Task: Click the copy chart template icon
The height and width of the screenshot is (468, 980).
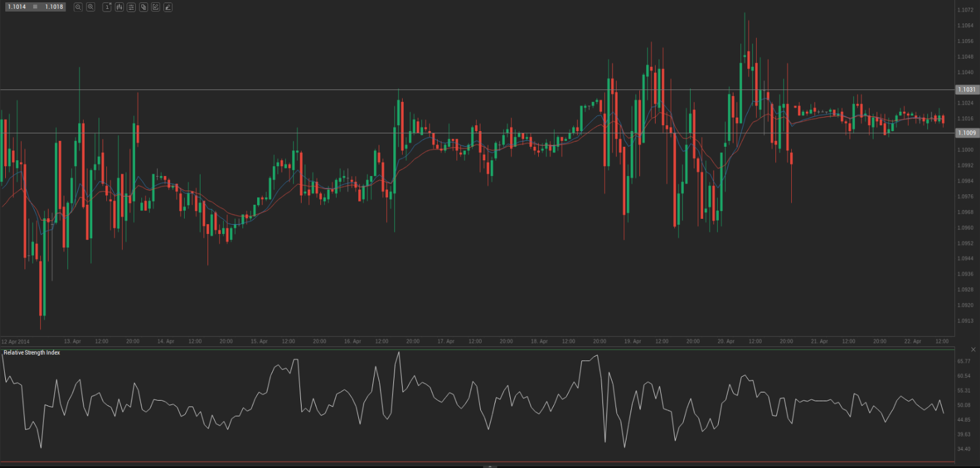Action: coord(143,7)
